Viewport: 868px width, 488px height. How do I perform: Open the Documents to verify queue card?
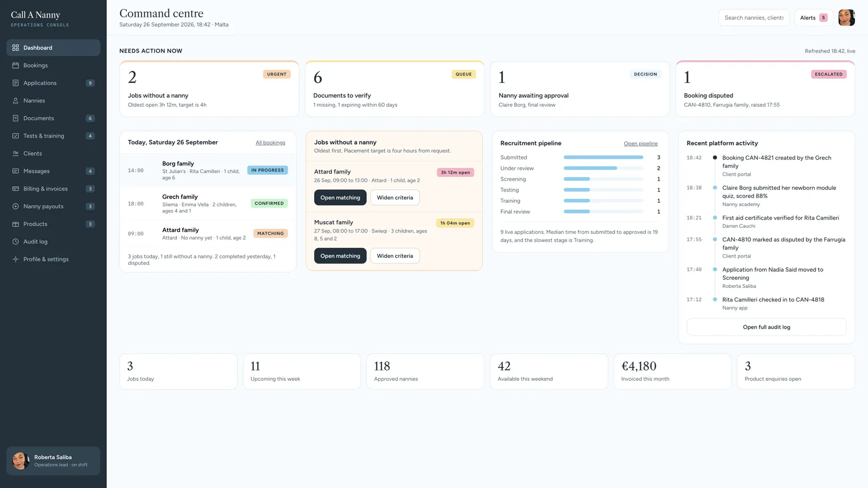tap(394, 89)
